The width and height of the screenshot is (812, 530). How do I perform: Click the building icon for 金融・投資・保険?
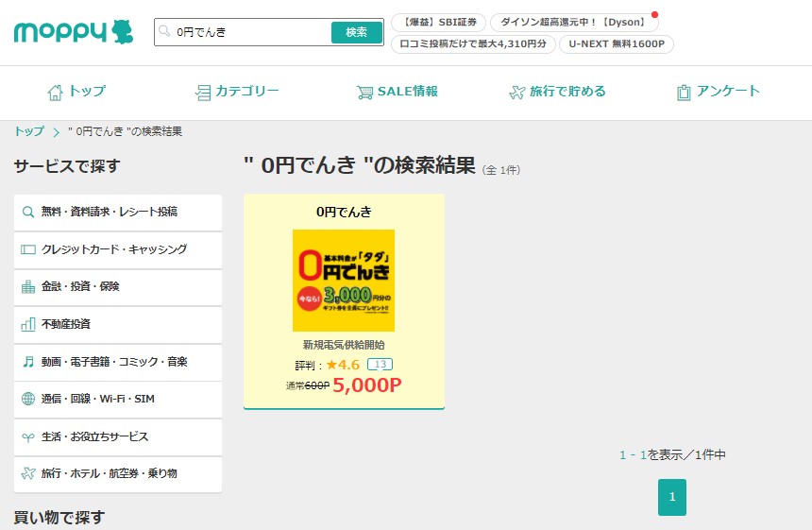pos(28,286)
